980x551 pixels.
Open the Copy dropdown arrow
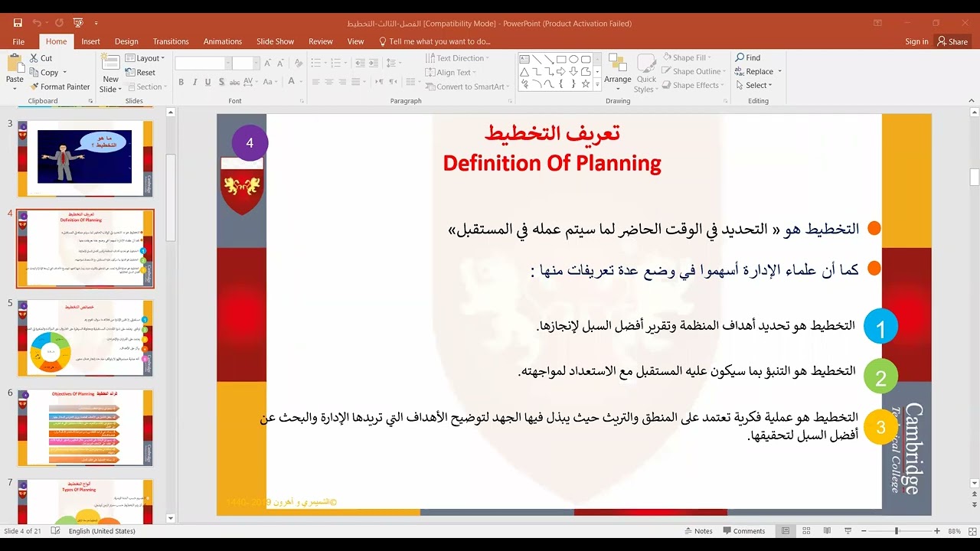(64, 73)
